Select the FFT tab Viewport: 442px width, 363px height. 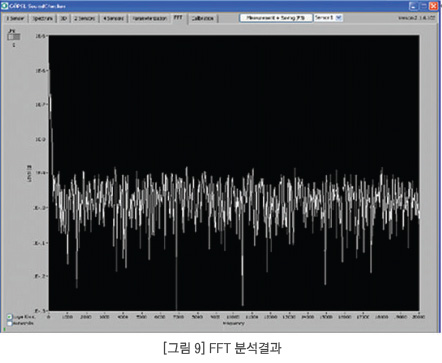178,18
